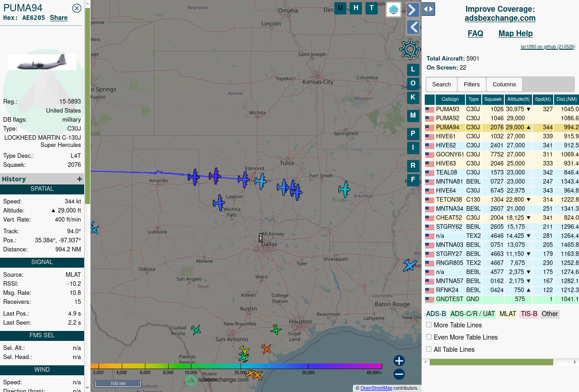The image size is (579, 392).
Task: Click the blue aircraft icon west of Baton Rouge
Action: [410, 265]
